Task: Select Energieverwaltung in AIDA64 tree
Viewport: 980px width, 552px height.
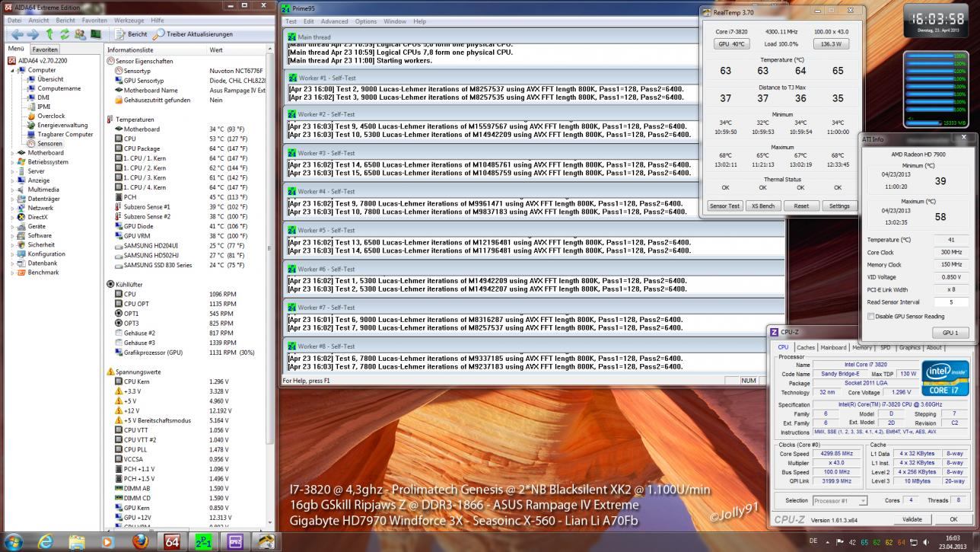Action: click(x=62, y=125)
